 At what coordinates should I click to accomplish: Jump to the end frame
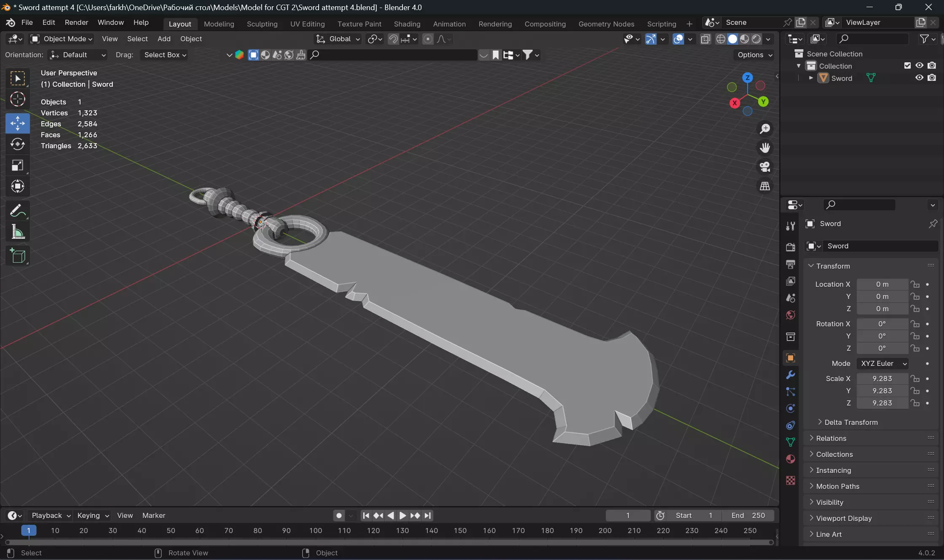point(428,515)
